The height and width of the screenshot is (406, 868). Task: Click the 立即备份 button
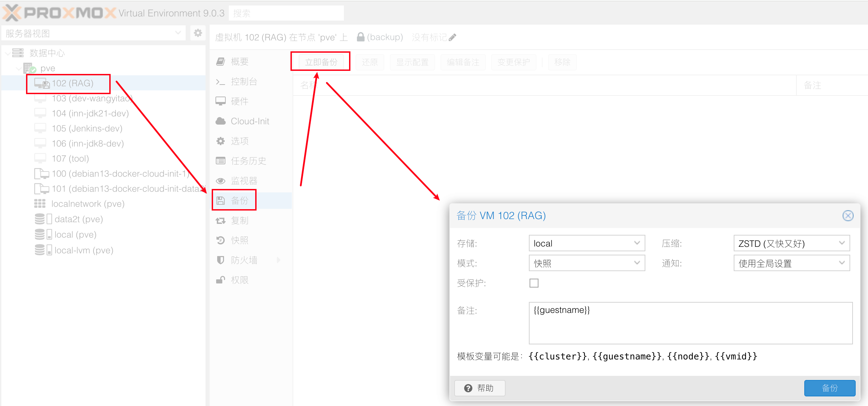321,62
